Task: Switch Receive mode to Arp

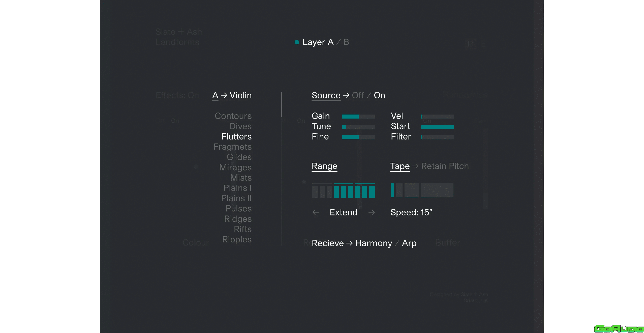Action: point(409,243)
